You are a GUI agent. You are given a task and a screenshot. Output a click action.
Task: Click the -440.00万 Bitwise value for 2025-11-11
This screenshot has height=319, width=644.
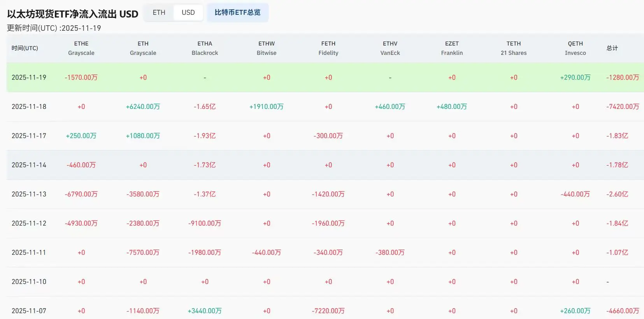point(267,252)
